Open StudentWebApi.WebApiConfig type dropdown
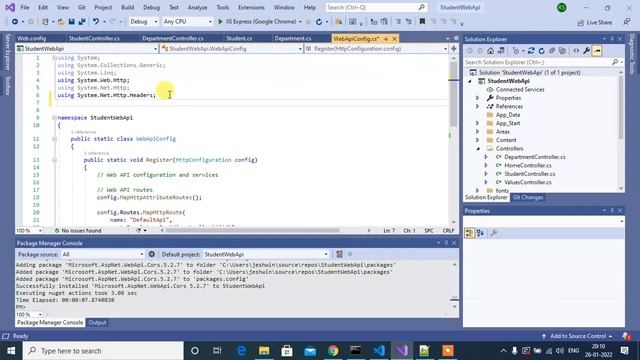Screen dimensions: 640x360 tap(231, 49)
